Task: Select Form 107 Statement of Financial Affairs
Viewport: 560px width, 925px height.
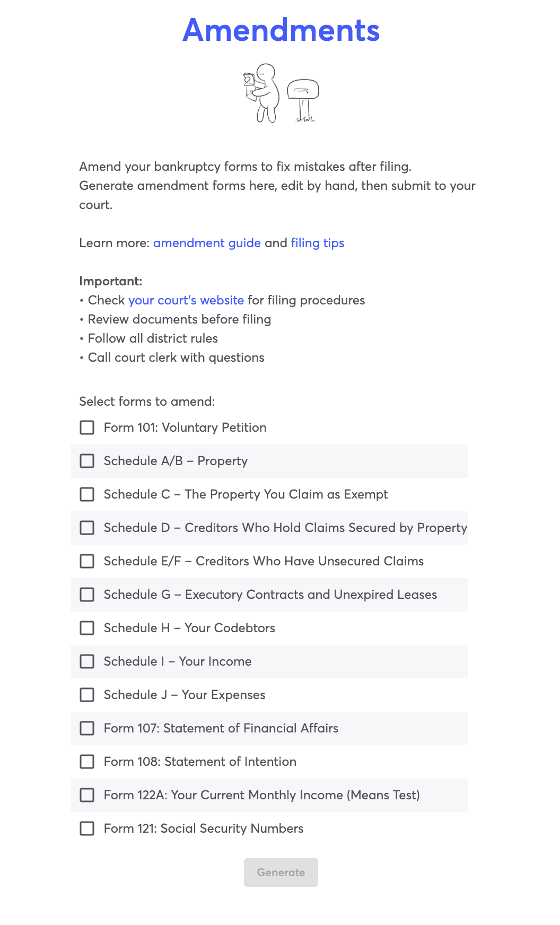Action: click(87, 728)
